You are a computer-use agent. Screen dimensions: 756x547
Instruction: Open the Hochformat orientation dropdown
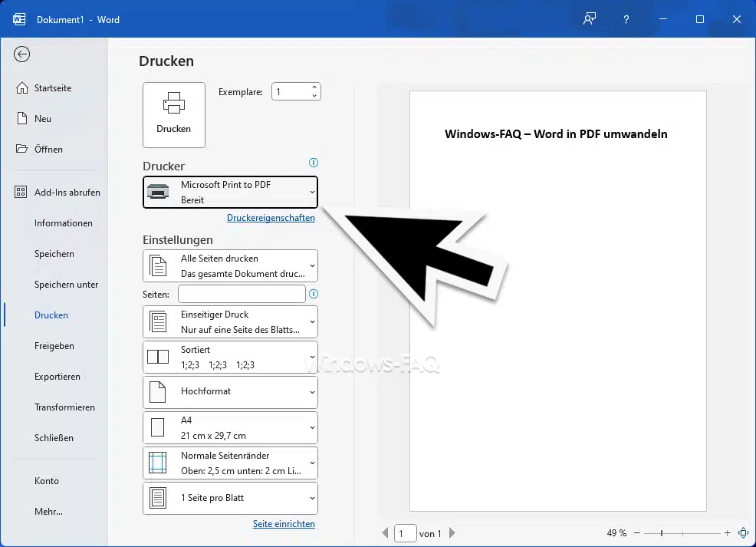[x=231, y=392]
